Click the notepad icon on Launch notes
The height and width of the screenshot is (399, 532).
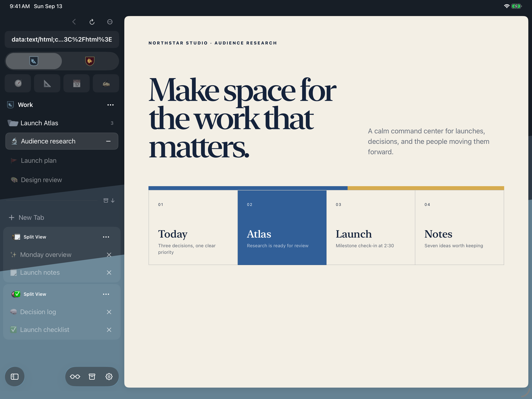click(14, 273)
